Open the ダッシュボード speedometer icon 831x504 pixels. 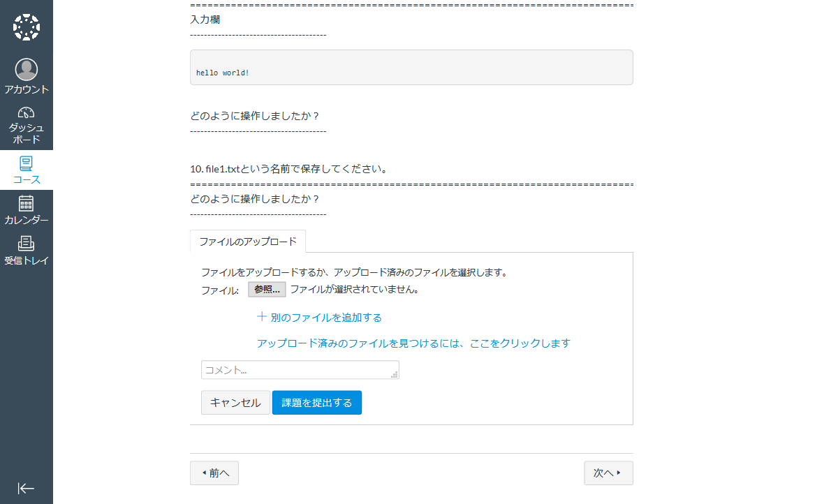27,112
